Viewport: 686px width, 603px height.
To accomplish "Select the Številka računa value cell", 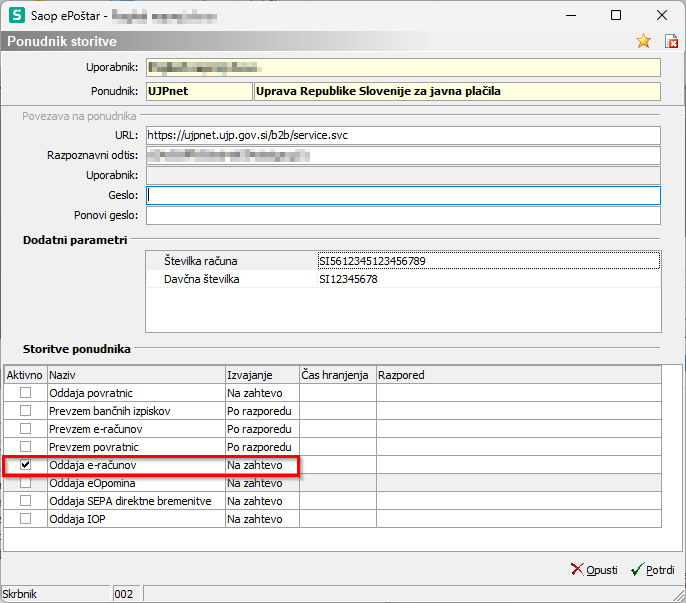I will (488, 261).
